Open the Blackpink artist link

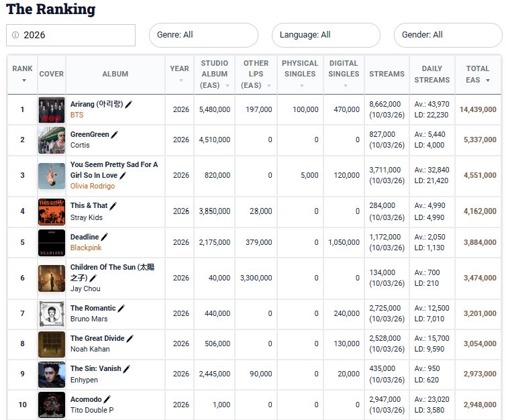[x=86, y=248]
